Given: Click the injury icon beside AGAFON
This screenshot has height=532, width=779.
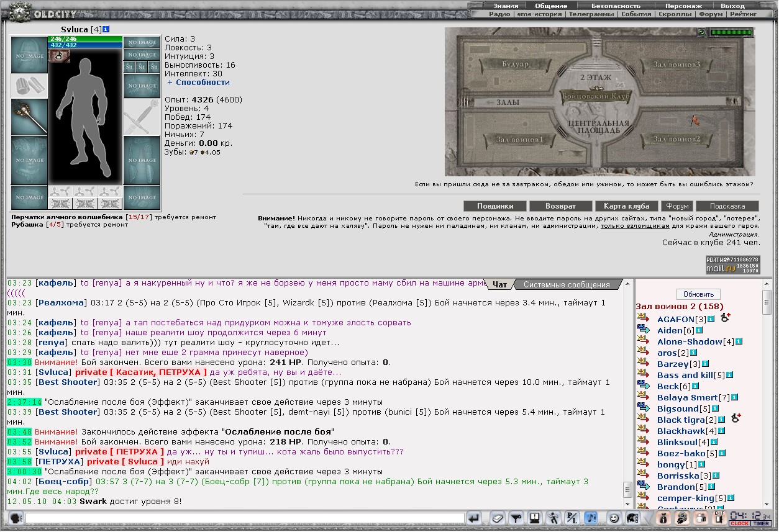Looking at the screenshot, I should pyautogui.click(x=726, y=318).
